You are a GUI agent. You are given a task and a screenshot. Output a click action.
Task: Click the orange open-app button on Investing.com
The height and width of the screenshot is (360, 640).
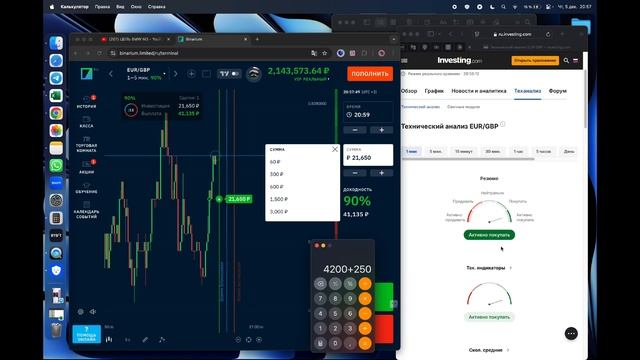pyautogui.click(x=535, y=60)
